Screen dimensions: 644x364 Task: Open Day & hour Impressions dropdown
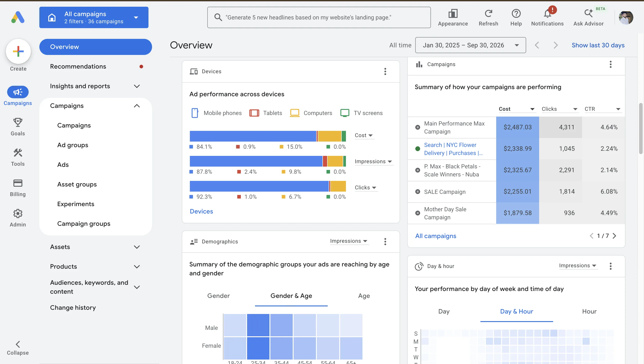(x=578, y=266)
